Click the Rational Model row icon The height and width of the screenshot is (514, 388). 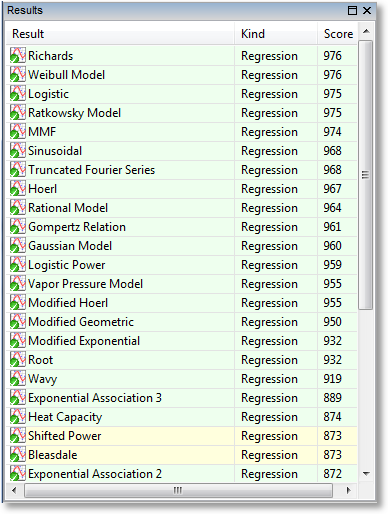(x=18, y=207)
